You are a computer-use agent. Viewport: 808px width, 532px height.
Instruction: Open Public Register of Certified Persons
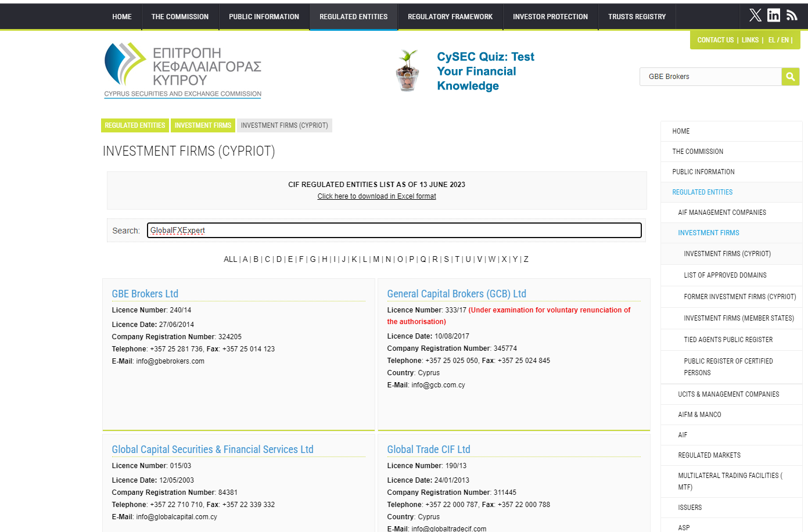(x=731, y=367)
